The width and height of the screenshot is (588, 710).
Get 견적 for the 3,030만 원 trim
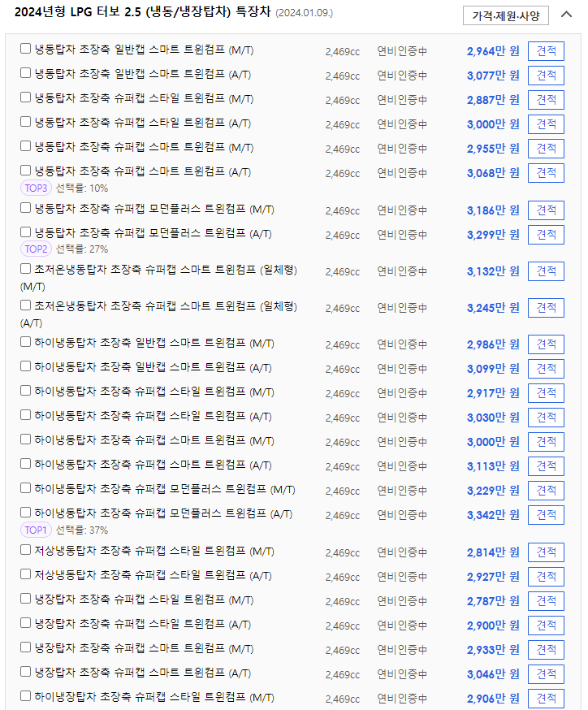(x=546, y=418)
